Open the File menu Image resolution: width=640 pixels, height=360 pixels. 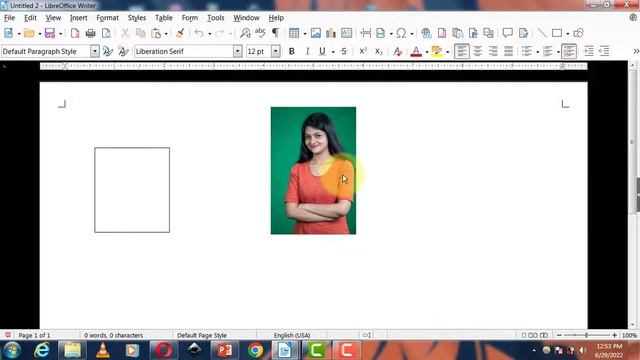click(x=9, y=18)
